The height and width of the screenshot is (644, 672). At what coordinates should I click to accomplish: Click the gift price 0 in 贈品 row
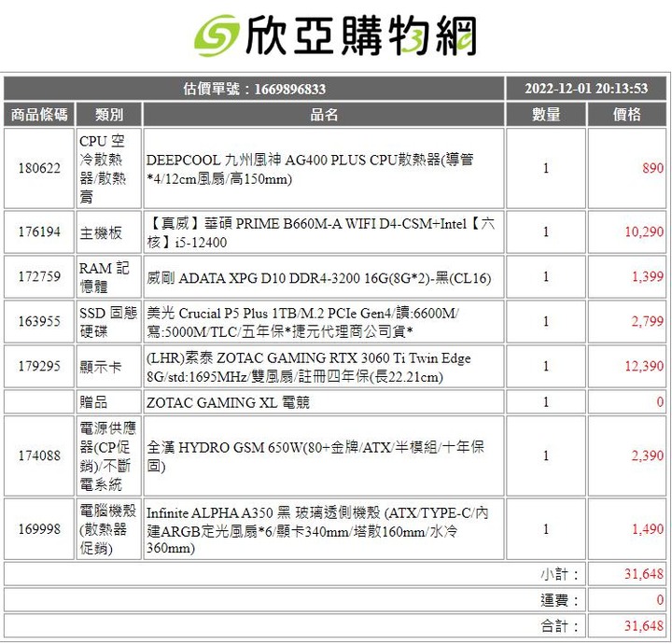pyautogui.click(x=660, y=401)
